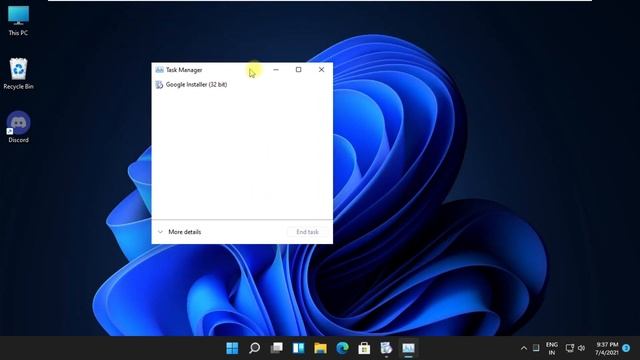Click Task Manager taskbar icon
Viewport: 640px width, 360px height.
coord(408,348)
